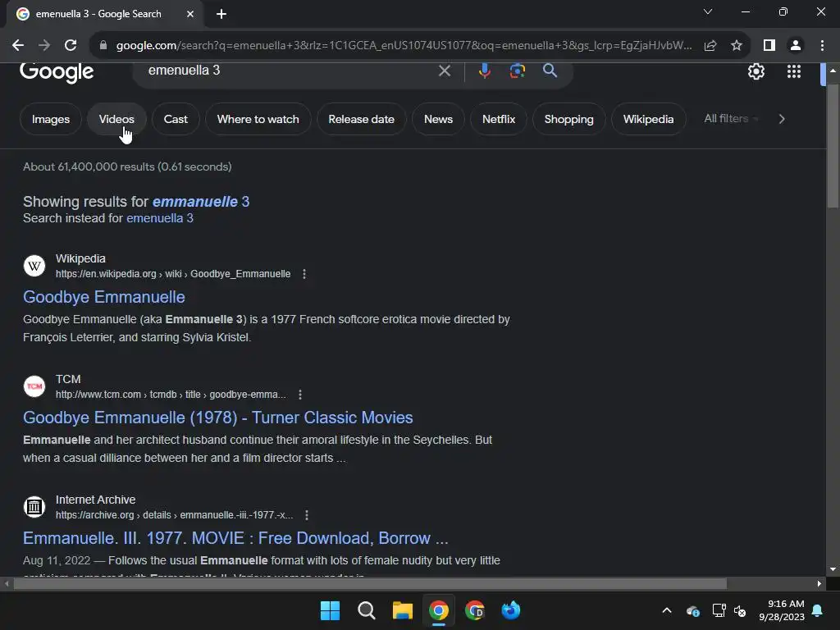The image size is (840, 630).
Task: Click the corrected query emmanuelle 3
Action: pyautogui.click(x=201, y=202)
